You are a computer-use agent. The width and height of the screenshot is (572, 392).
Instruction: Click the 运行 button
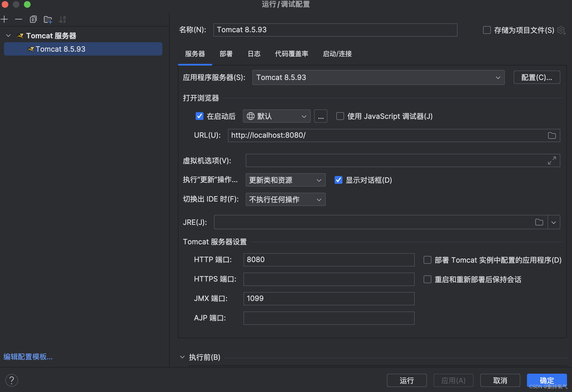[x=407, y=380]
